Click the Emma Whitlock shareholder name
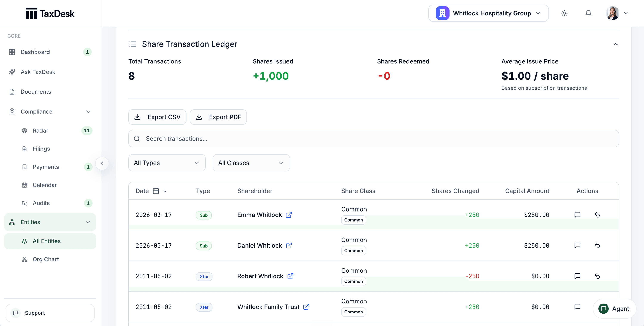 [x=259, y=215]
